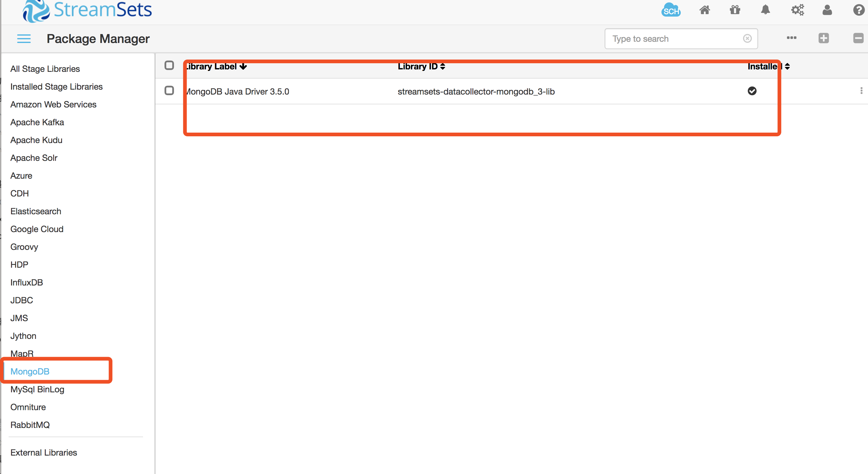Open the Omniture library category
The image size is (868, 474).
tap(28, 407)
